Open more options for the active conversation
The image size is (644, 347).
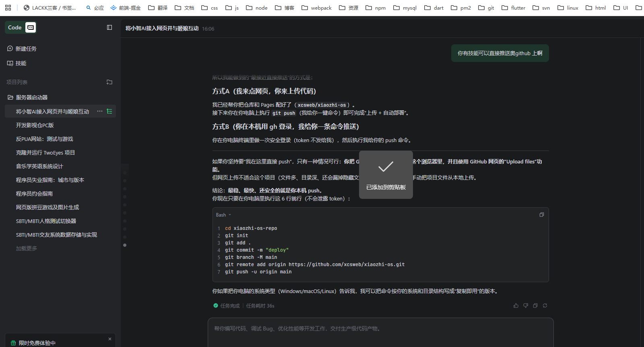click(99, 112)
